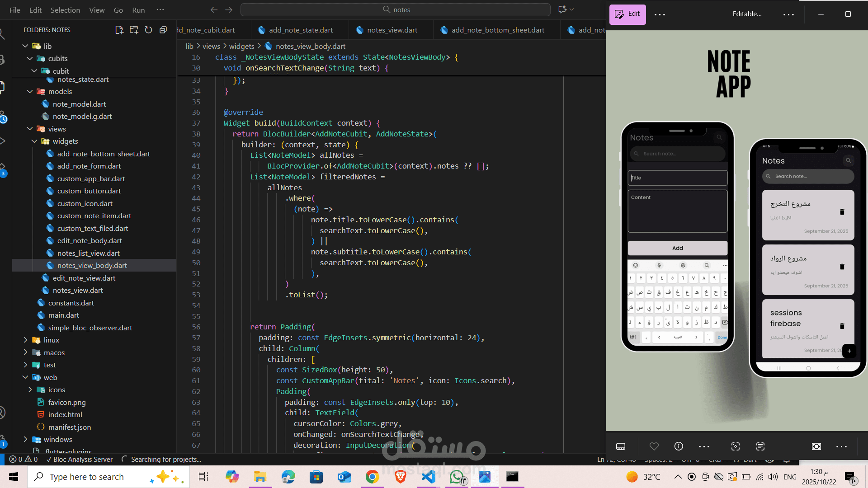Image resolution: width=868 pixels, height=488 pixels.
Task: Expand the windows folder
Action: pyautogui.click(x=25, y=439)
